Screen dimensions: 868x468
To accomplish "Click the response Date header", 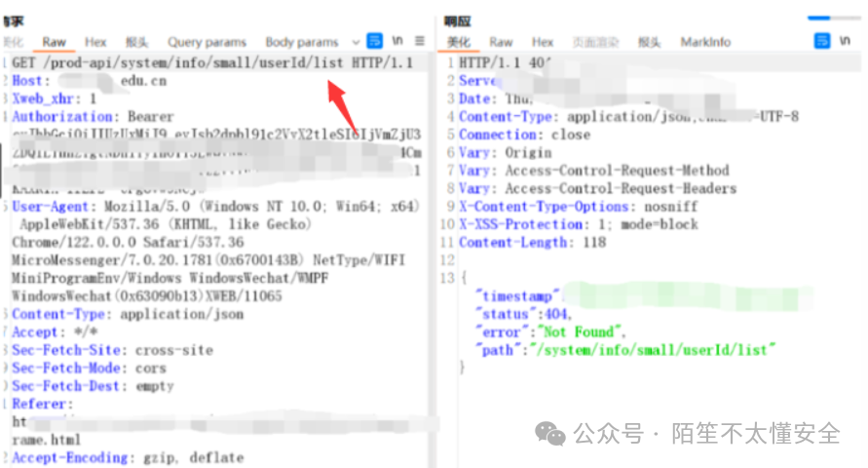I will [496, 99].
